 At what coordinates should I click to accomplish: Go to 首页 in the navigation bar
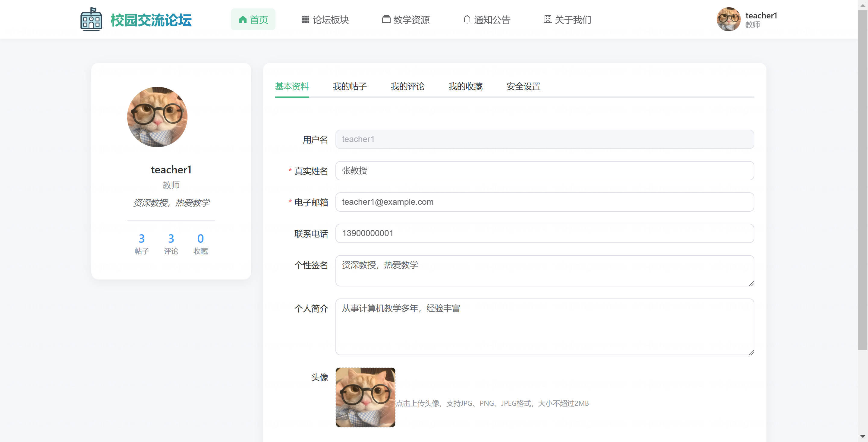[253, 20]
